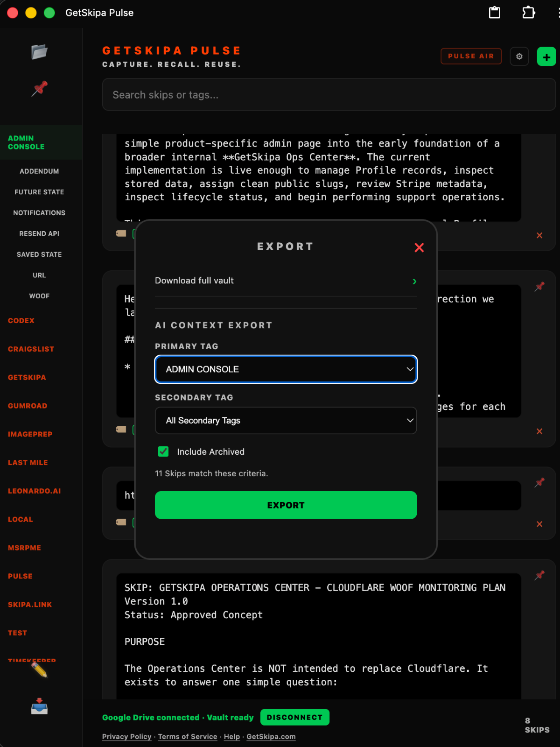Select the WOOF sub-tag

tap(39, 296)
